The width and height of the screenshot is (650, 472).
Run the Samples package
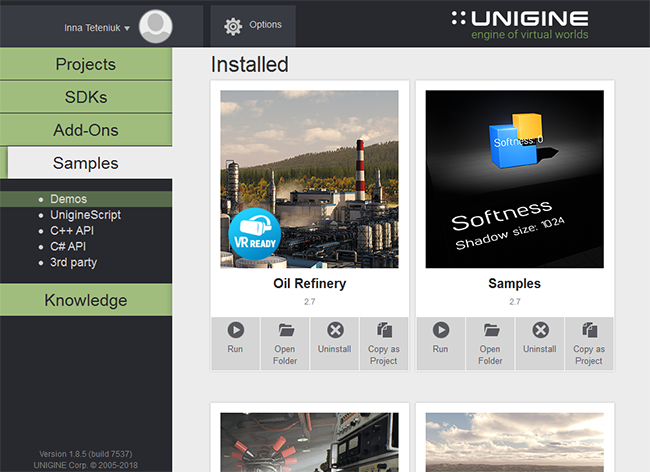click(x=440, y=343)
